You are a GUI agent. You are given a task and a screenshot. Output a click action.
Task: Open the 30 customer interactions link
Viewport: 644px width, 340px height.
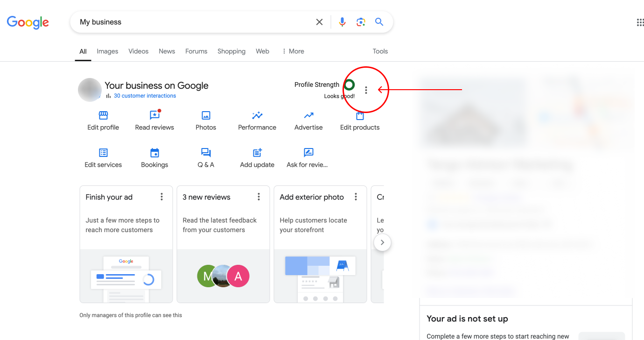tap(145, 96)
